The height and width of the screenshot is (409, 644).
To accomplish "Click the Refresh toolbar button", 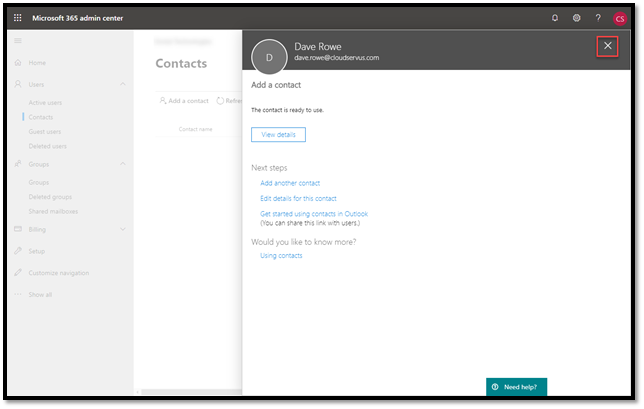I will pos(229,101).
